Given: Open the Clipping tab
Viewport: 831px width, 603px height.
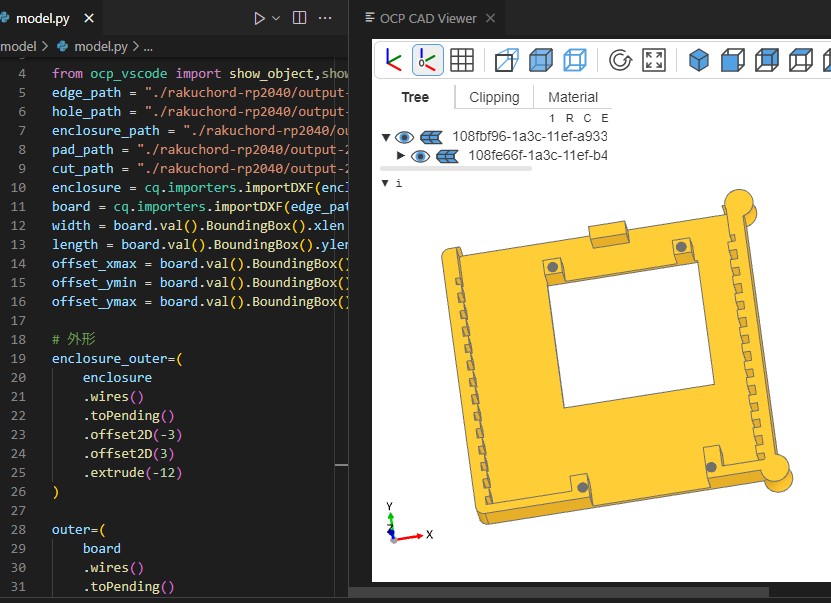Looking at the screenshot, I should 494,97.
